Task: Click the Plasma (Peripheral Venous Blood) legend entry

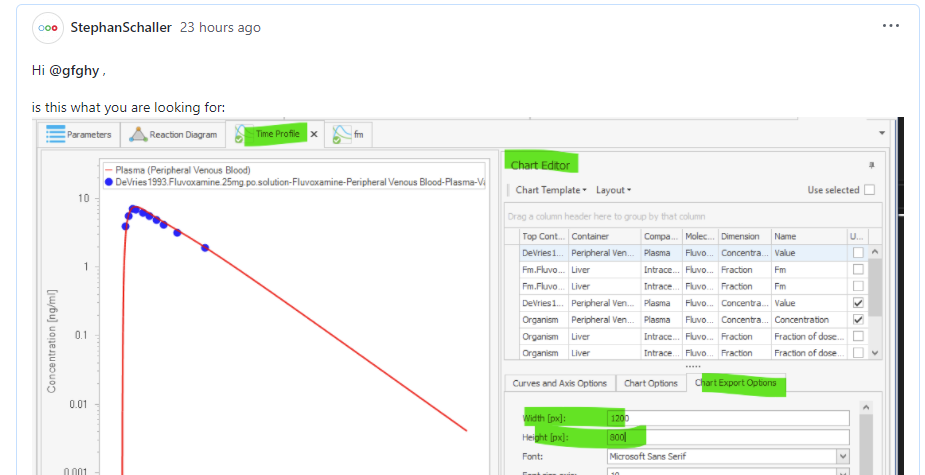Action: tap(178, 171)
